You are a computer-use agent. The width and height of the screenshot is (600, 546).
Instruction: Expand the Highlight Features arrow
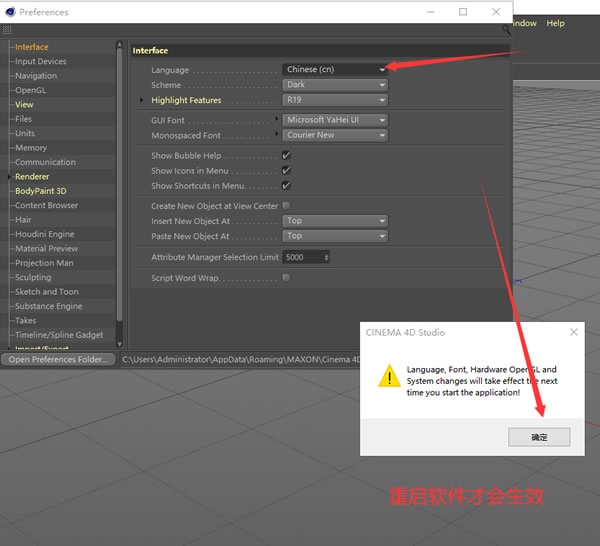coord(141,101)
